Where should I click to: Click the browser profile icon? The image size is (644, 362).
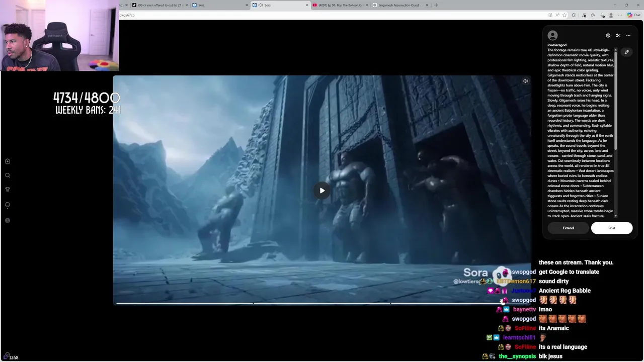(611, 15)
